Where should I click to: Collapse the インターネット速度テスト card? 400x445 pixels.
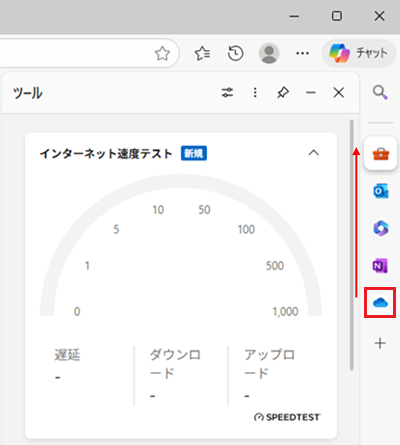pos(314,153)
